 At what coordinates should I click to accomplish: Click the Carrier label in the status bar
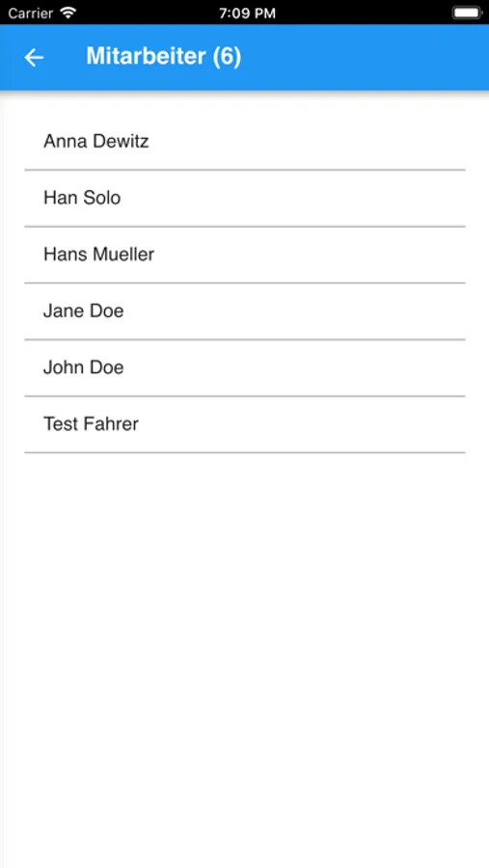click(31, 13)
